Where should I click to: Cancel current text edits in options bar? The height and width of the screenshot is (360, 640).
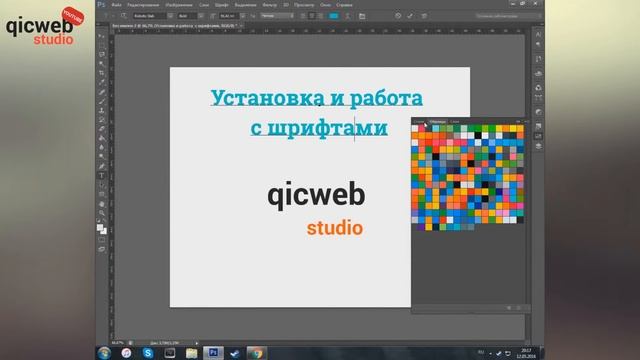[398, 16]
